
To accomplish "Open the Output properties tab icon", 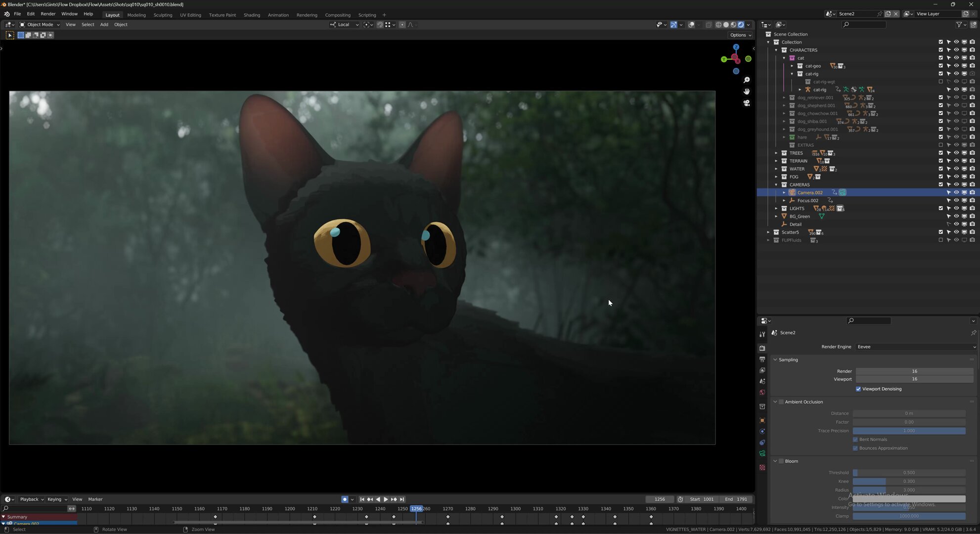I will (762, 359).
